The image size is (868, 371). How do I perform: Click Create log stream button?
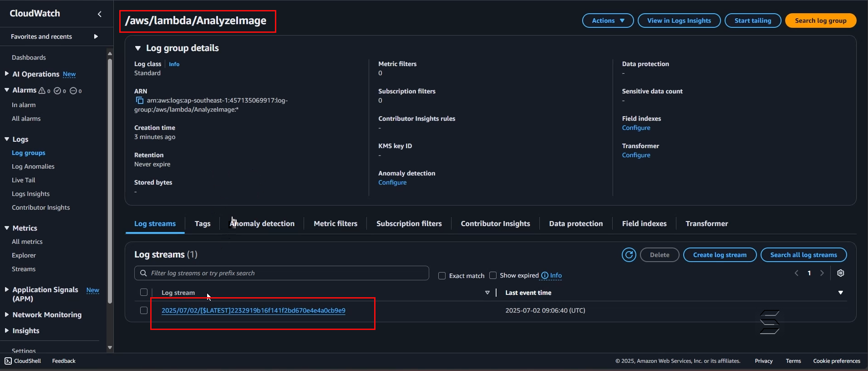tap(720, 255)
